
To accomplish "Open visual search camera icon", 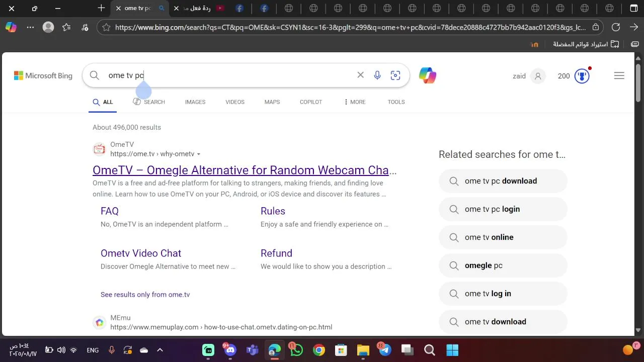I will click(395, 75).
